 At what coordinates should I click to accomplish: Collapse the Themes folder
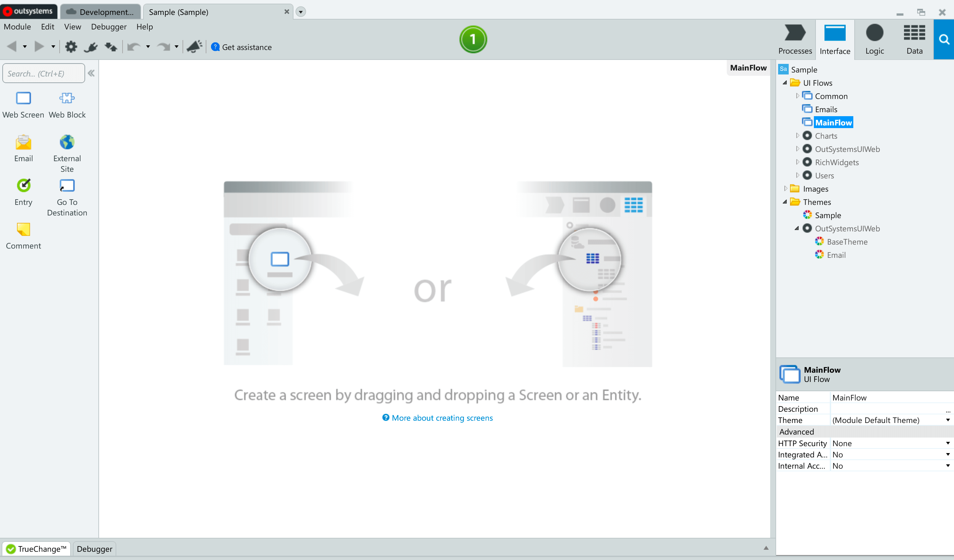coord(785,202)
